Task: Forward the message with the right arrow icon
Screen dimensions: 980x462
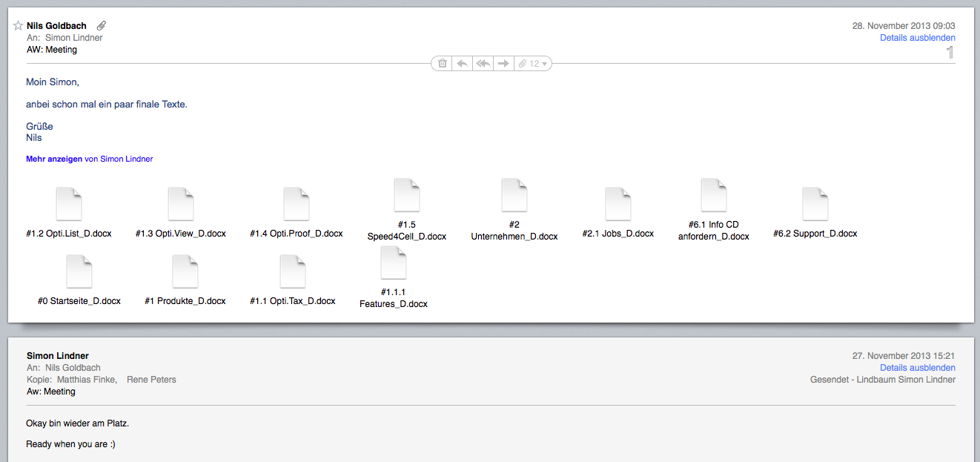Action: [x=503, y=64]
